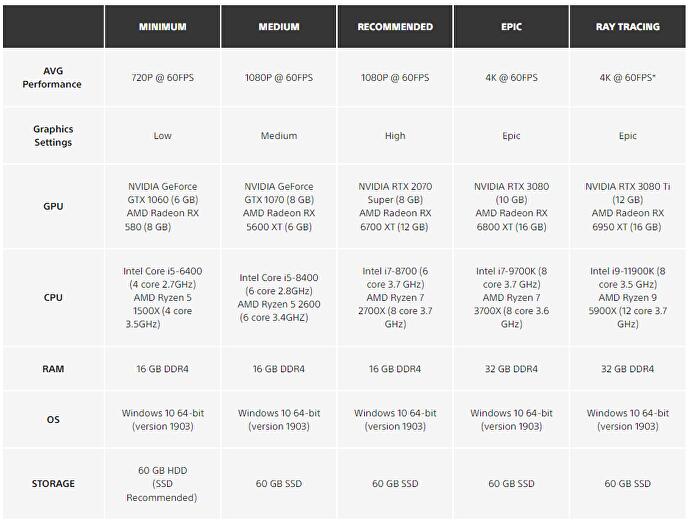
Task: Click the RECOMMENDED column header
Action: pyautogui.click(x=395, y=27)
